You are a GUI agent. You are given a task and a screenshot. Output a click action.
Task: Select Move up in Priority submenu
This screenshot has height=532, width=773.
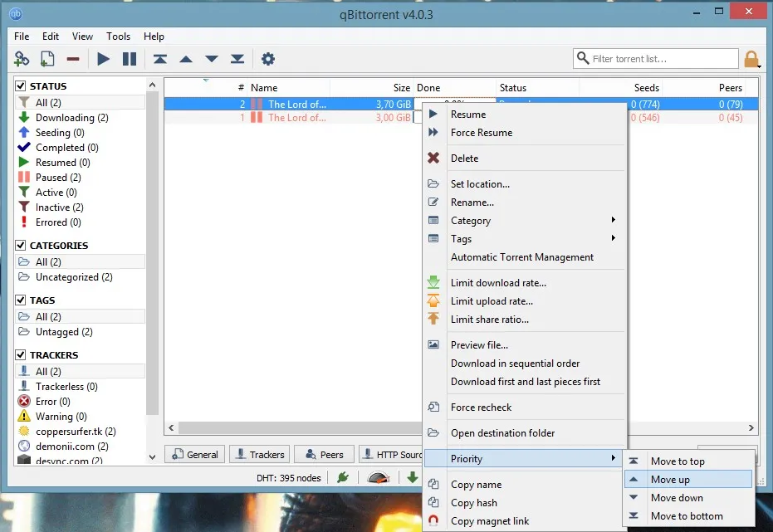tap(688, 479)
